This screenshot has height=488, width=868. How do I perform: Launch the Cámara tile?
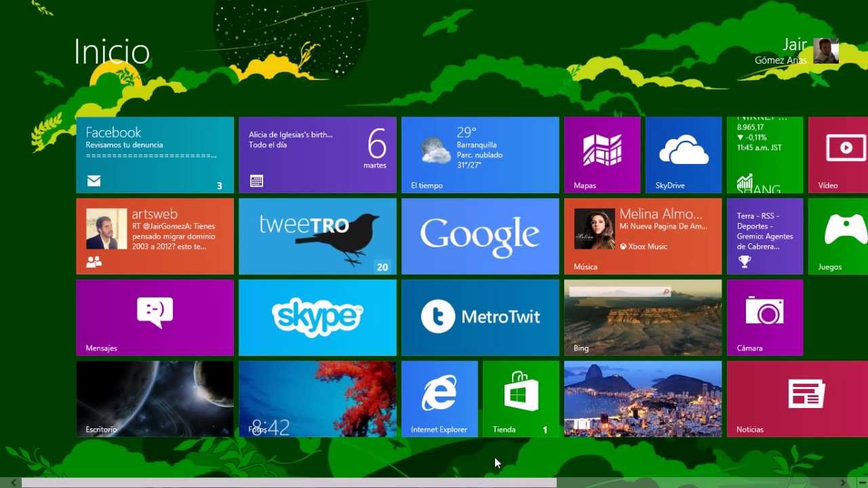click(765, 317)
